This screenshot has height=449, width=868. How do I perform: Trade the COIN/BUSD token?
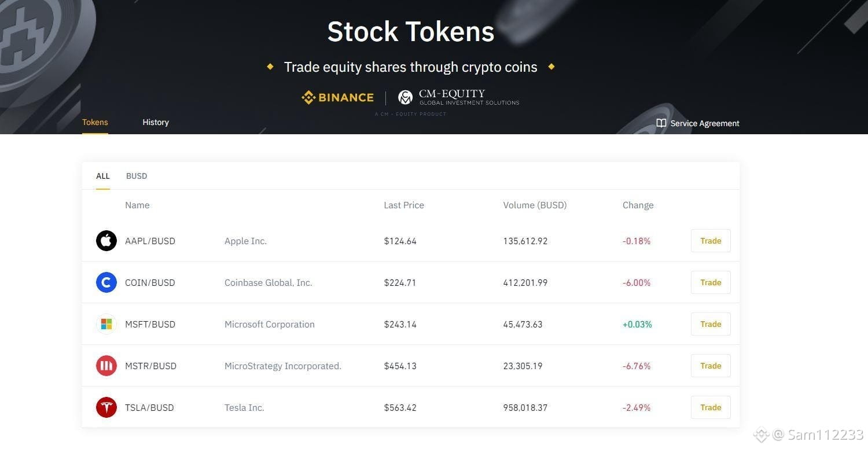711,282
